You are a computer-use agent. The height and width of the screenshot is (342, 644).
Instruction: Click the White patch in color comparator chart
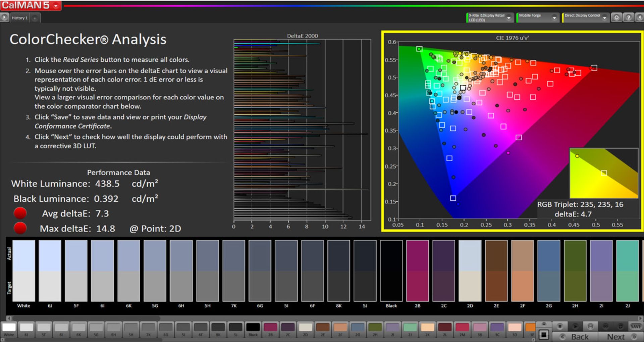pos(23,271)
